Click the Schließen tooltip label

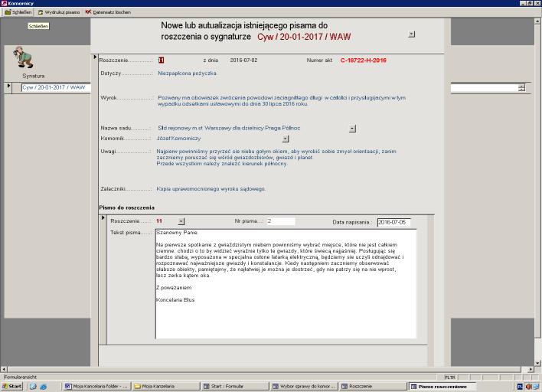tap(38, 26)
